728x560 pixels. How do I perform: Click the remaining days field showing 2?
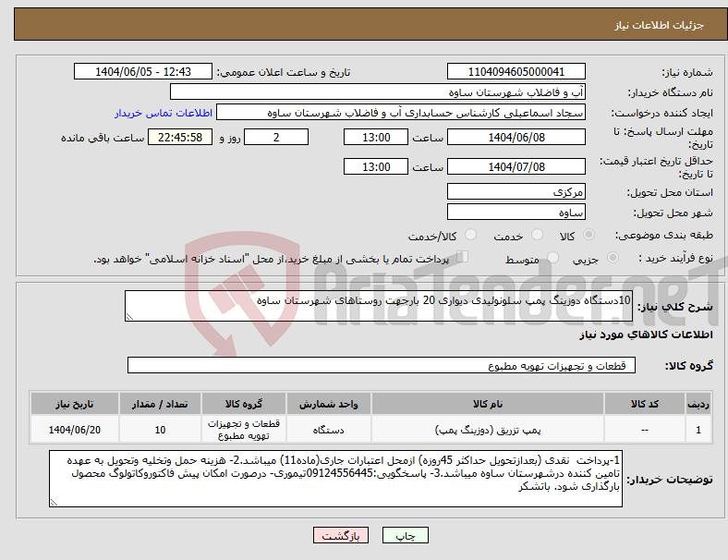coord(276,137)
